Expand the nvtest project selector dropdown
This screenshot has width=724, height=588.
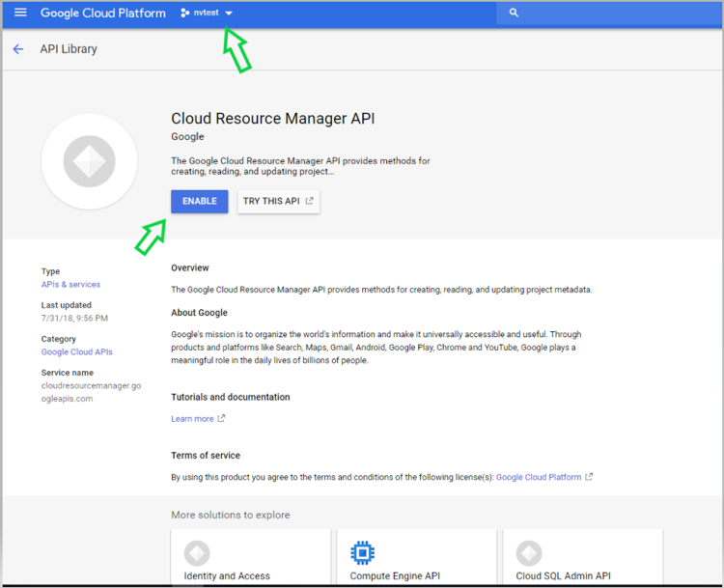[x=229, y=14]
